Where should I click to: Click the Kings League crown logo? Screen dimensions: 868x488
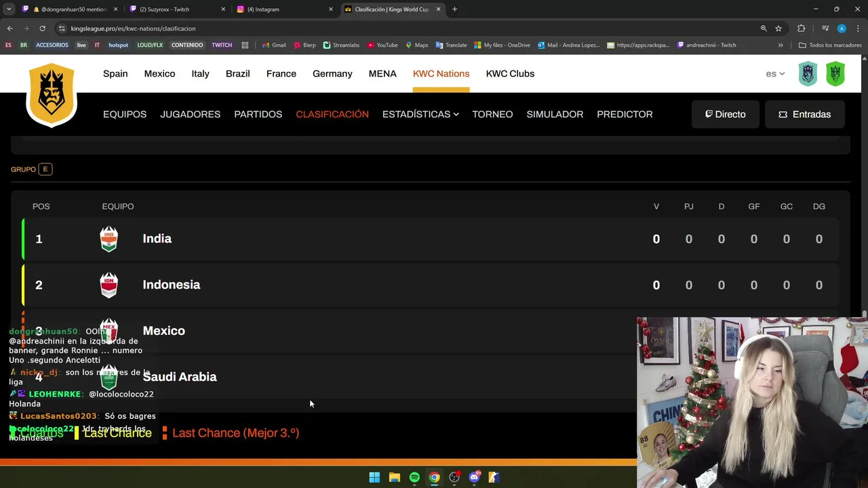pos(52,94)
